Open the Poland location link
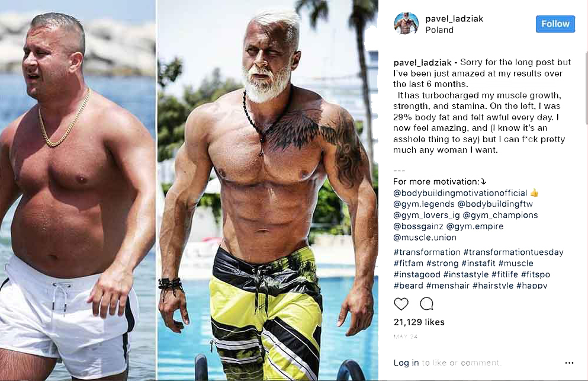The image size is (588, 381). (x=439, y=30)
